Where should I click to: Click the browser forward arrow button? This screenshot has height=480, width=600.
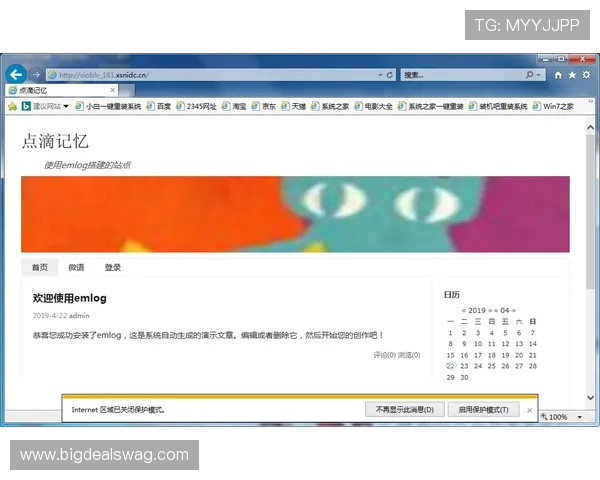pos(36,75)
